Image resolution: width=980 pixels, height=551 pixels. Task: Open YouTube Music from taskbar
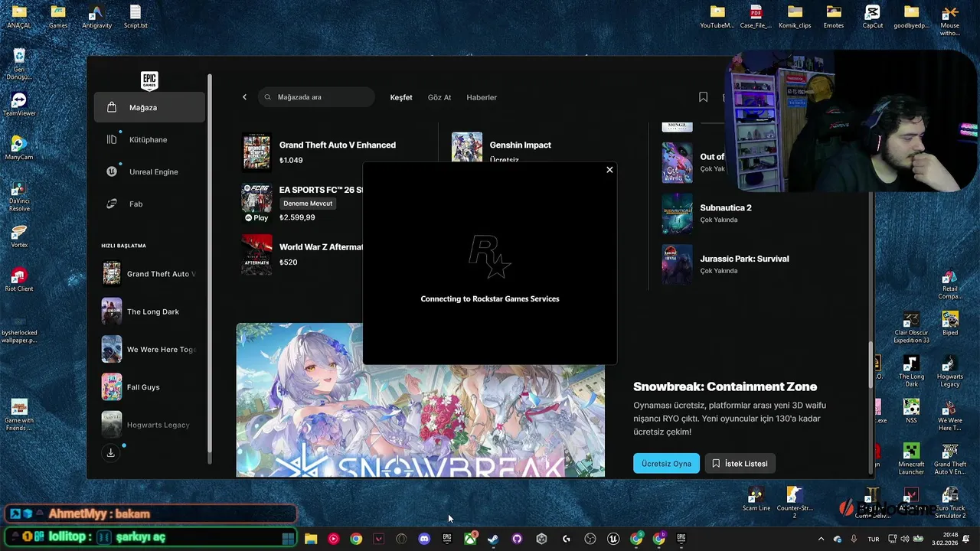[333, 539]
